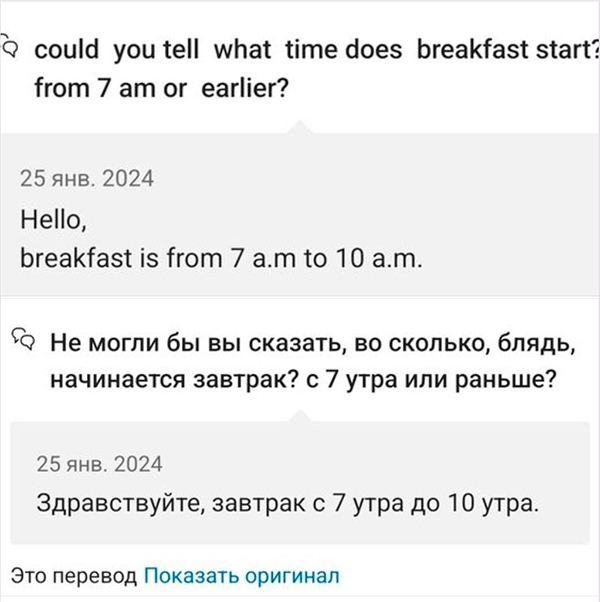Image resolution: width=600 pixels, height=602 pixels.
Task: Click the "from 7 am or earlier?" line
Action: pos(162,88)
